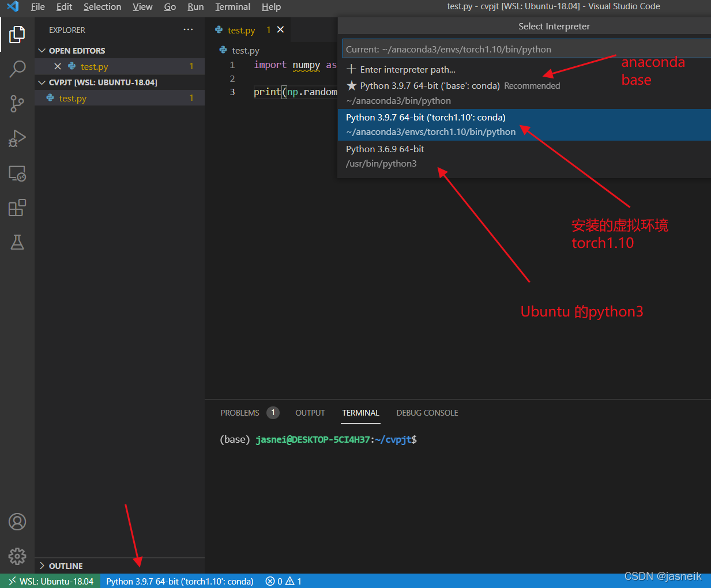Screen dimensions: 711x588
Task: Open the Go menu
Action: click(x=170, y=7)
